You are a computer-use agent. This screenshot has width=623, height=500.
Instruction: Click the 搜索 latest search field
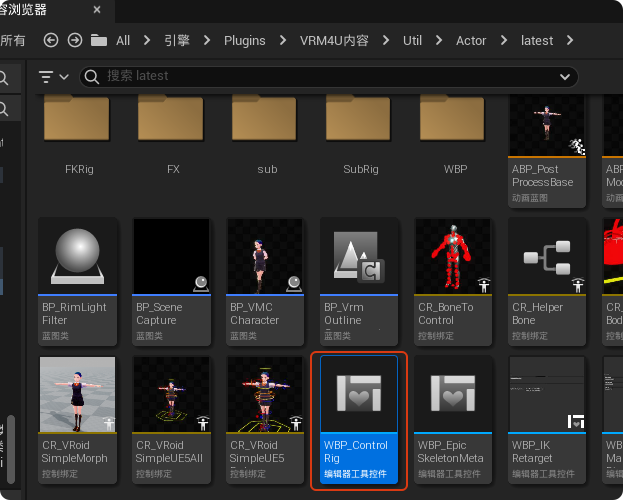[x=329, y=77]
